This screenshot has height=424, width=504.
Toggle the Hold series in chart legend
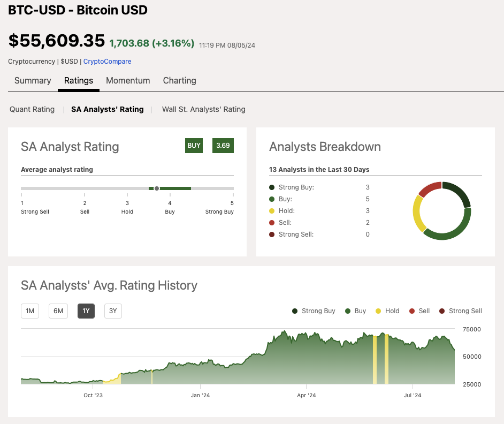pos(378,311)
